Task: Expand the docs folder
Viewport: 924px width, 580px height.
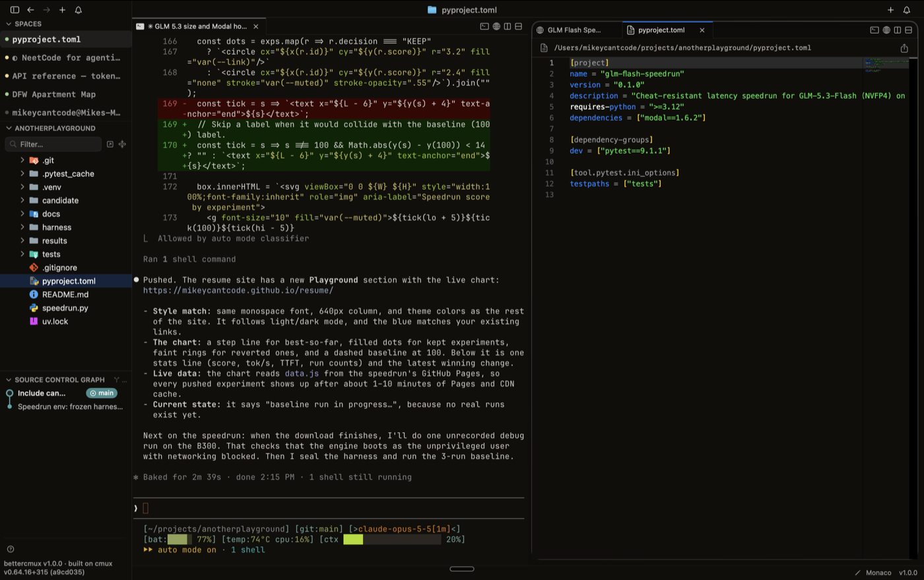Action: click(x=22, y=214)
